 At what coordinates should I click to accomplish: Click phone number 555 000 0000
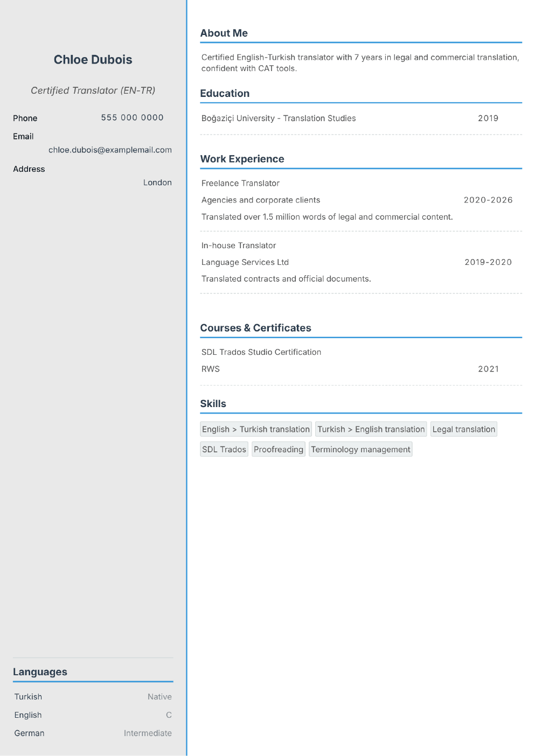133,117
